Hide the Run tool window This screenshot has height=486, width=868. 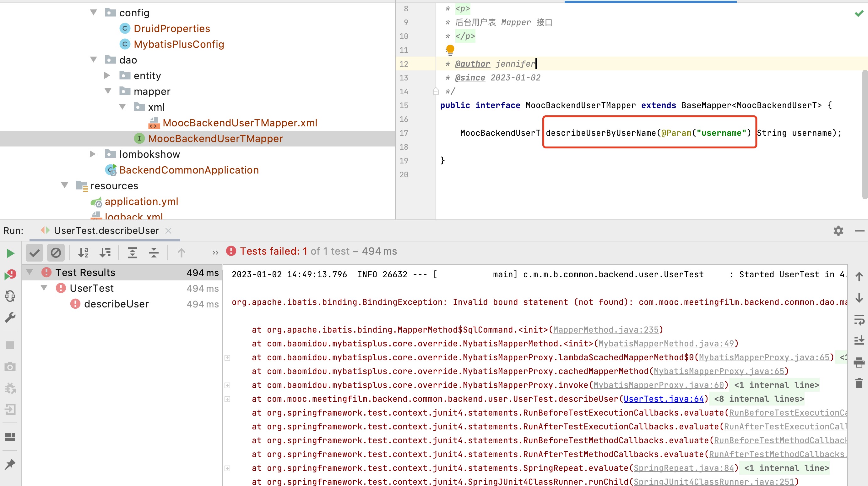point(860,231)
